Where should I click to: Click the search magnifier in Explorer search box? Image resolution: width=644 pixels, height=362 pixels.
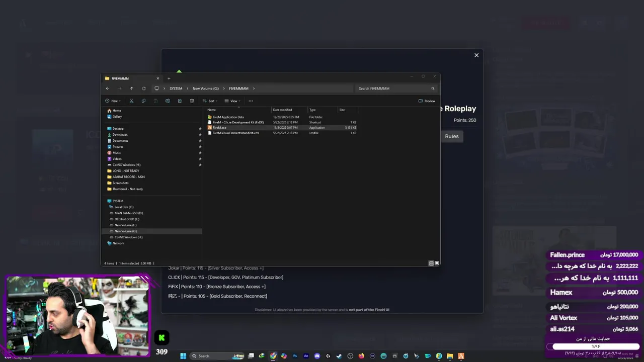(x=433, y=88)
